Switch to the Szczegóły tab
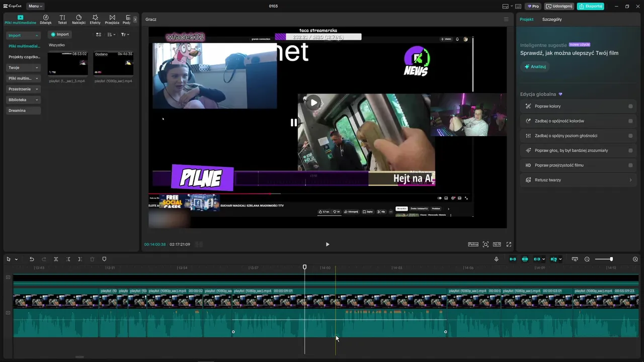 552,19
